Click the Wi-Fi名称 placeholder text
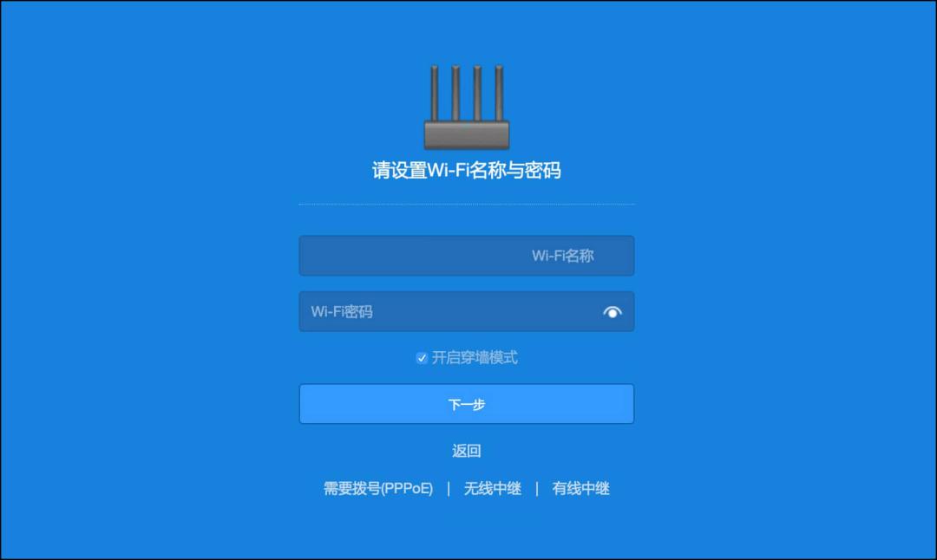 click(563, 256)
